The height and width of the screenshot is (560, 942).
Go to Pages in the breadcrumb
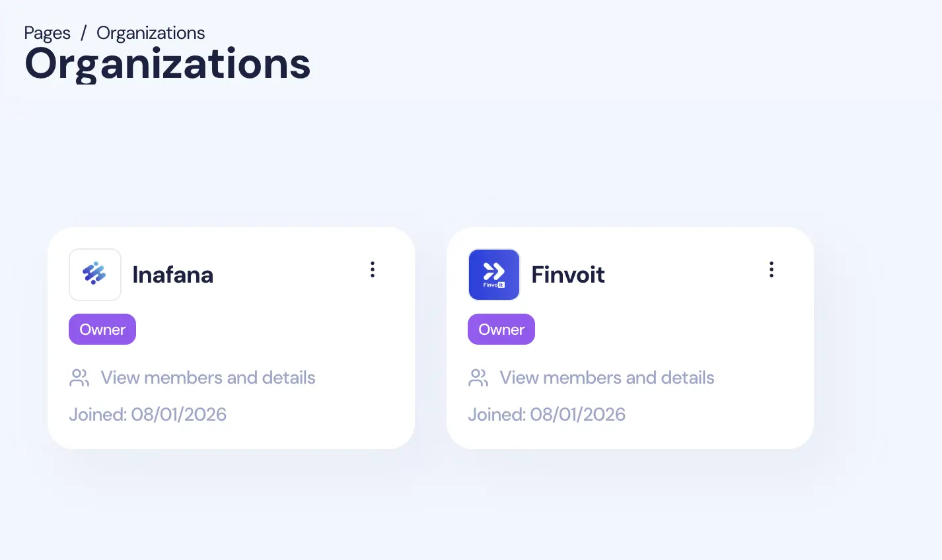pos(47,33)
